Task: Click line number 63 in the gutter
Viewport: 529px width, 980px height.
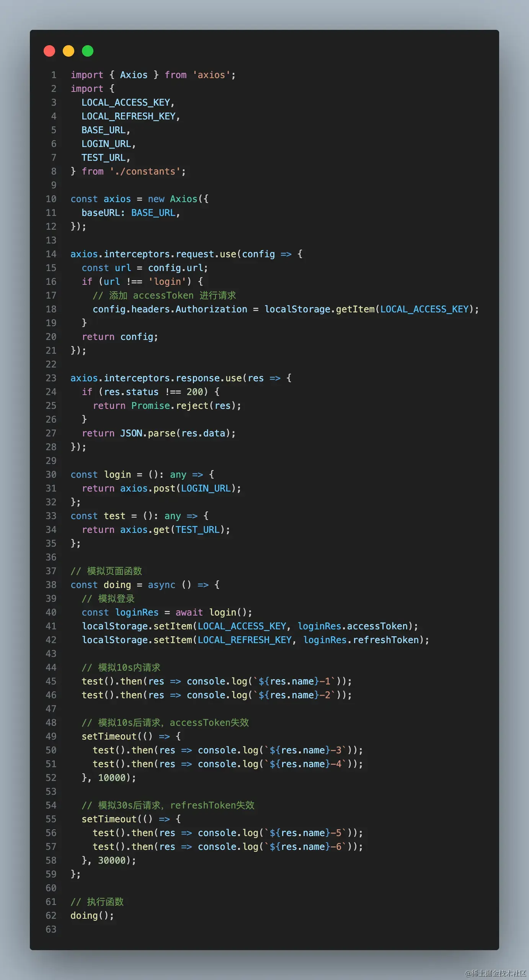Action: click(51, 929)
